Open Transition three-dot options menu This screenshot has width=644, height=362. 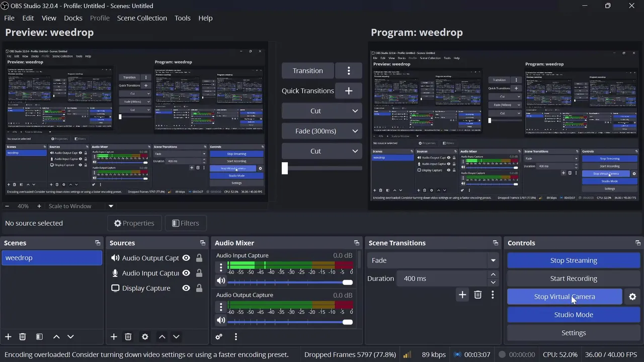(349, 71)
